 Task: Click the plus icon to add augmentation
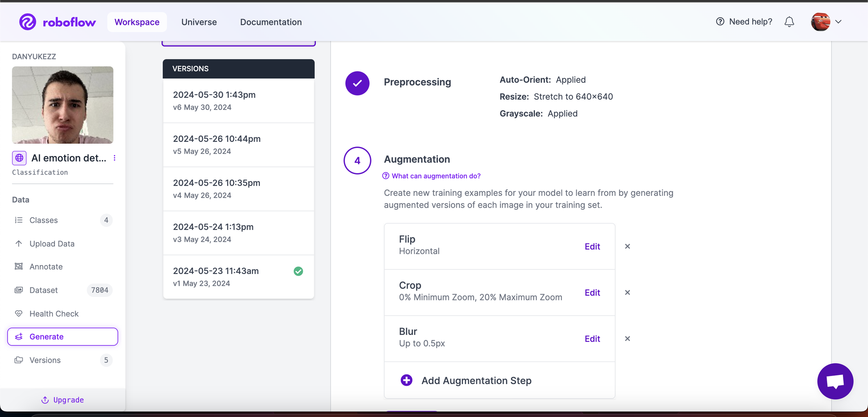(407, 380)
